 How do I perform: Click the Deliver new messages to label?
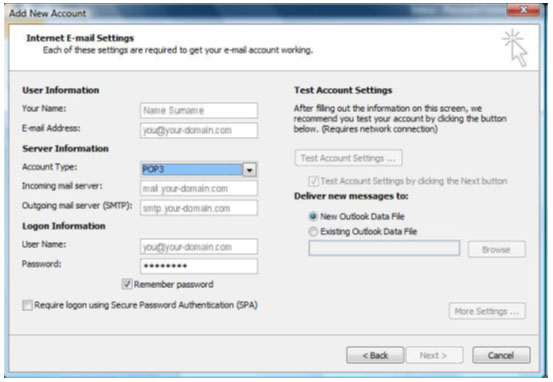coord(351,196)
